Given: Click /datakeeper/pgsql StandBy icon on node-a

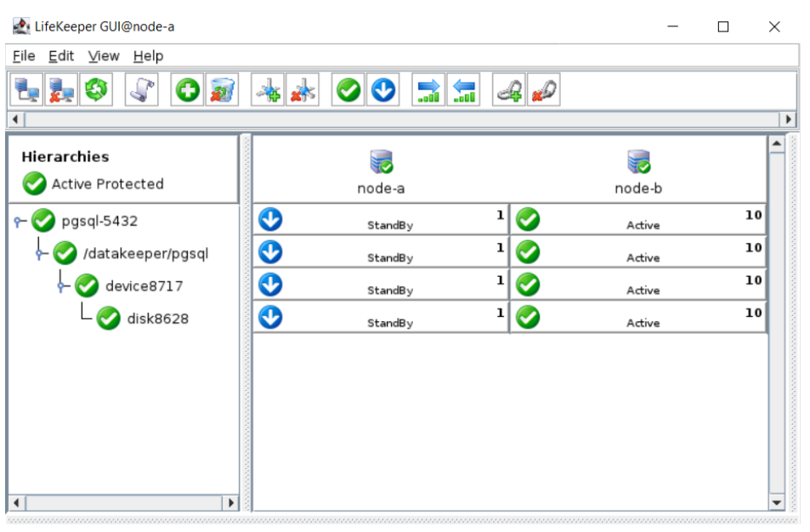Looking at the screenshot, I should tap(270, 252).
